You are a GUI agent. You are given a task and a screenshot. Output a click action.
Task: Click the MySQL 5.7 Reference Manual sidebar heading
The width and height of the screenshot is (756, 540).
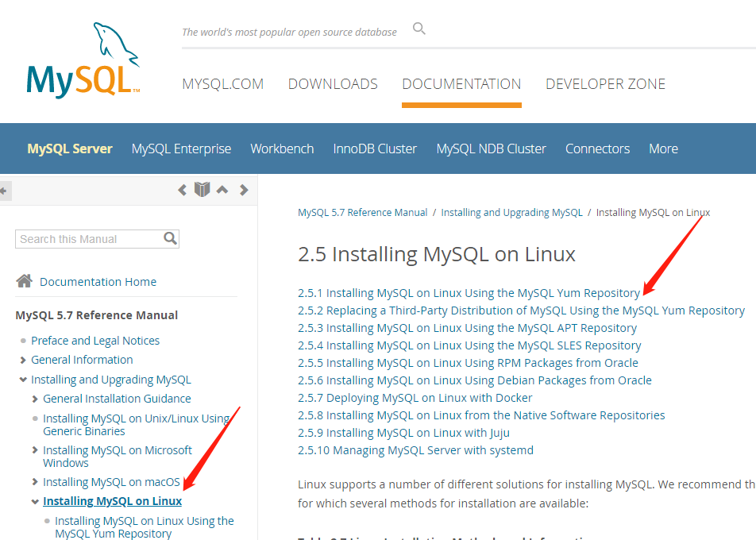coord(96,314)
